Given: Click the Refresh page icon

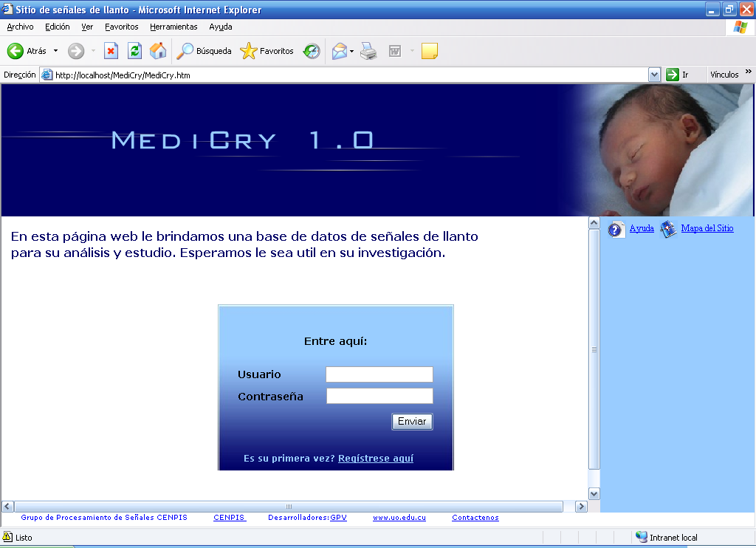Looking at the screenshot, I should (x=134, y=51).
